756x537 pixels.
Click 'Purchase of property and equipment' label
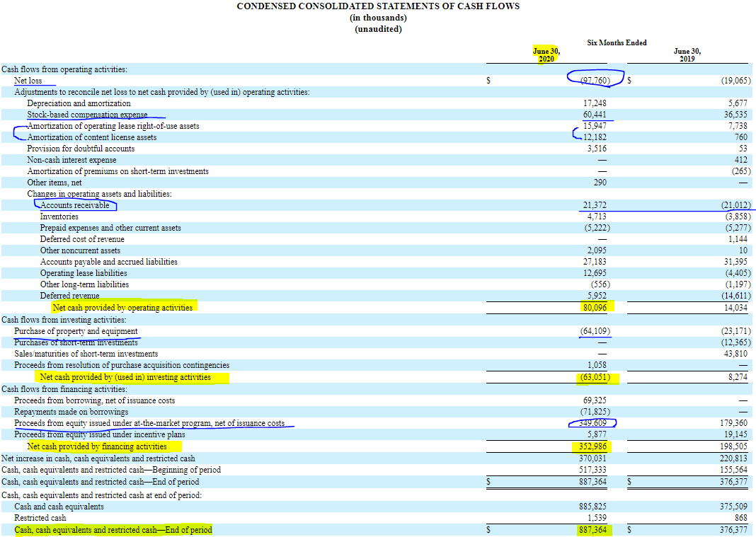(x=76, y=331)
